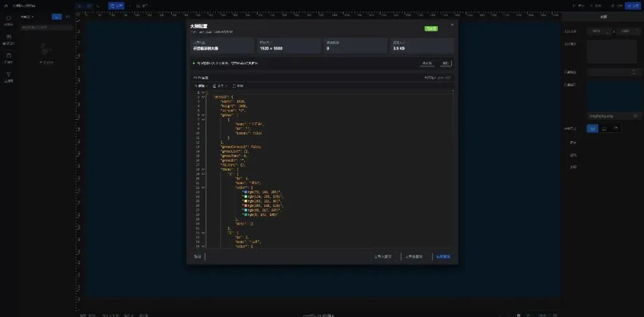The width and height of the screenshot is (644, 317).
Task: Collapse the theme "2" object at line 32
Action: (x=203, y=232)
